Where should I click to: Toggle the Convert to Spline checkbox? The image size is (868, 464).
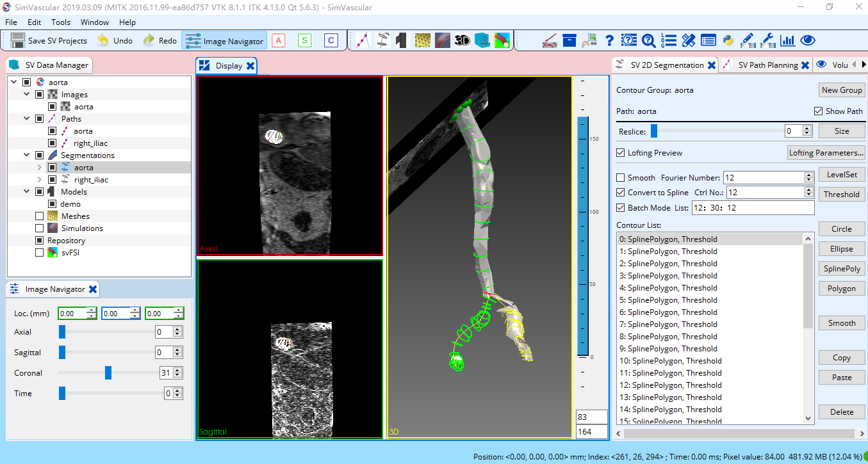pyautogui.click(x=620, y=192)
